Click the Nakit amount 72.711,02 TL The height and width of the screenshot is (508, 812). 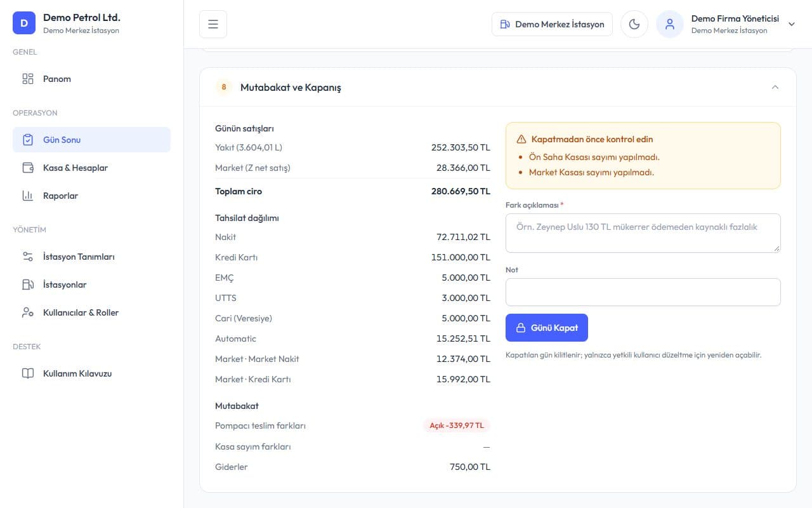(463, 237)
